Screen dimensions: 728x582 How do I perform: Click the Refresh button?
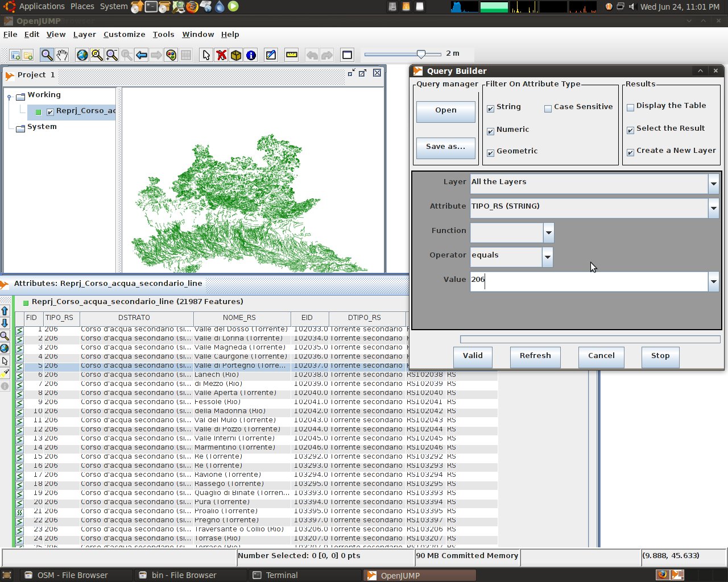pyautogui.click(x=535, y=357)
